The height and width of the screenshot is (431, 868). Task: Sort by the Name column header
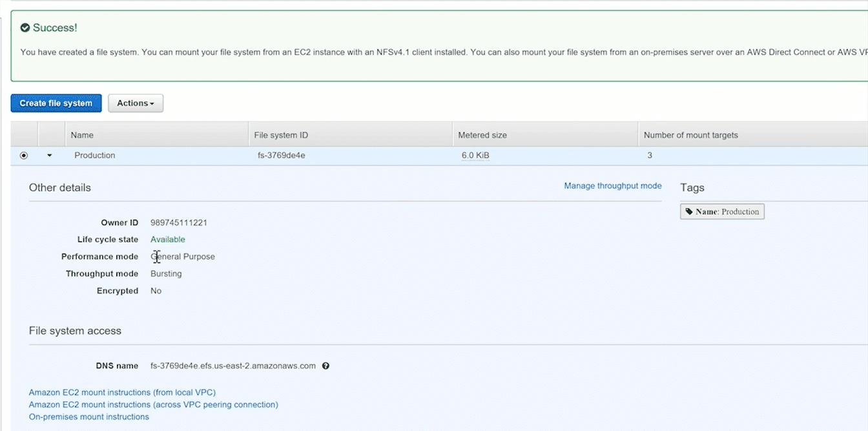82,135
